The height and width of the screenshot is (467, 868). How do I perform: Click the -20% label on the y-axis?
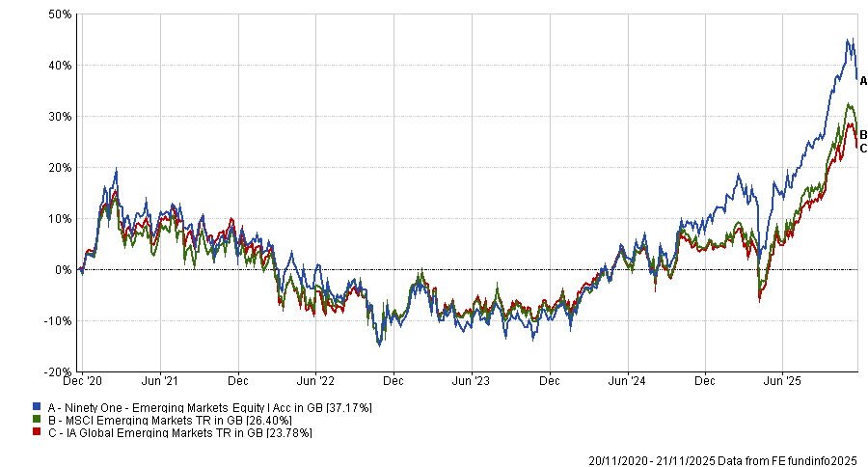click(57, 371)
